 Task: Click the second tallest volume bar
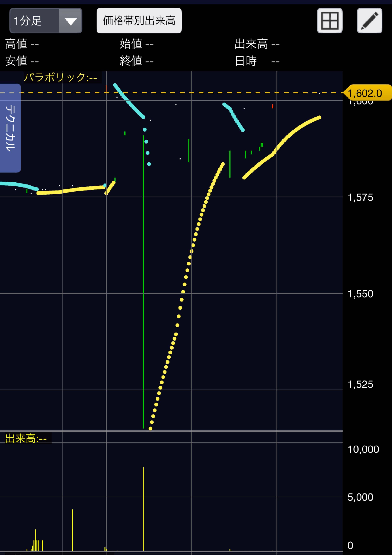72,530
